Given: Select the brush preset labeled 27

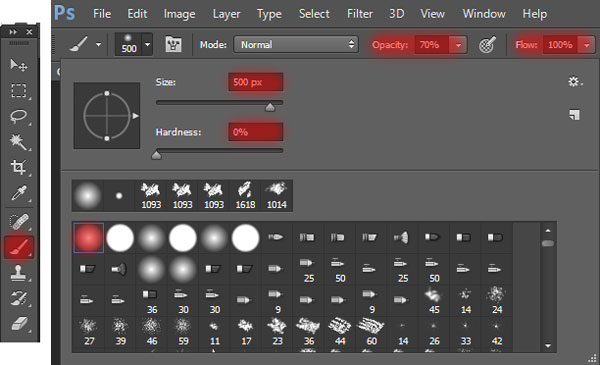Looking at the screenshot, I should (x=88, y=332).
